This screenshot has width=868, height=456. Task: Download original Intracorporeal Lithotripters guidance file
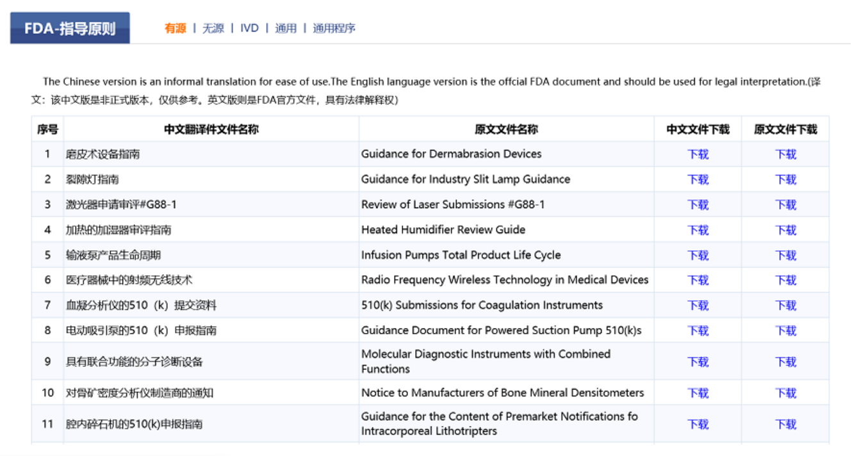[x=785, y=424]
